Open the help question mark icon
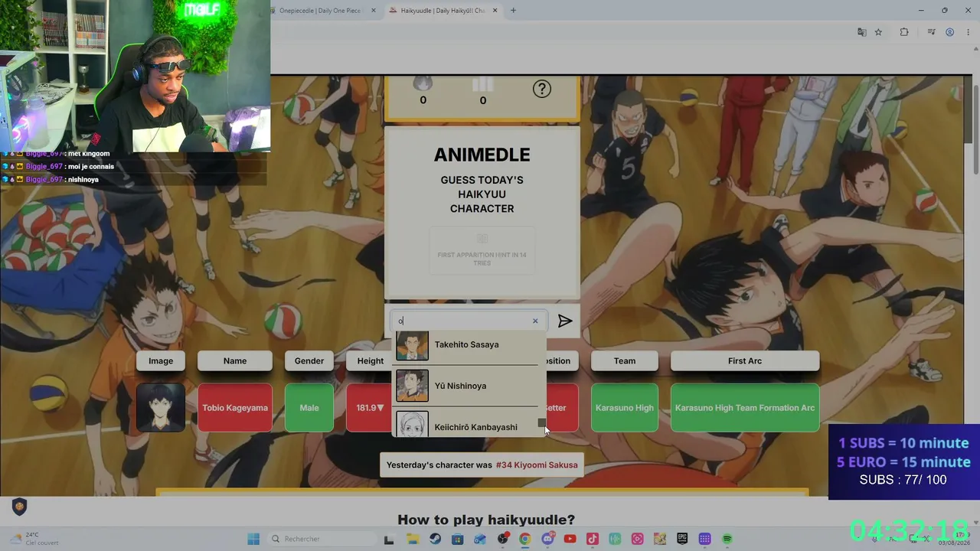Screen dimensions: 980x551 541,89
